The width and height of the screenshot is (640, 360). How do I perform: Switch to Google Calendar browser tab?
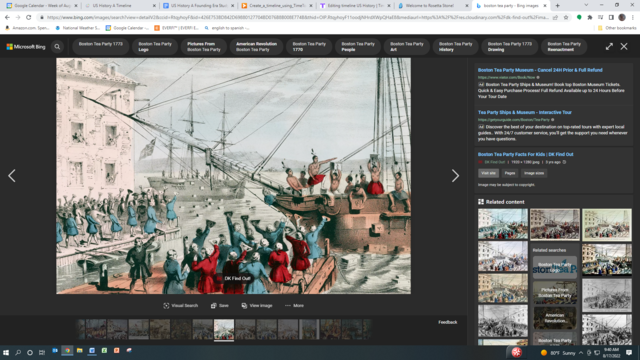pos(41,6)
